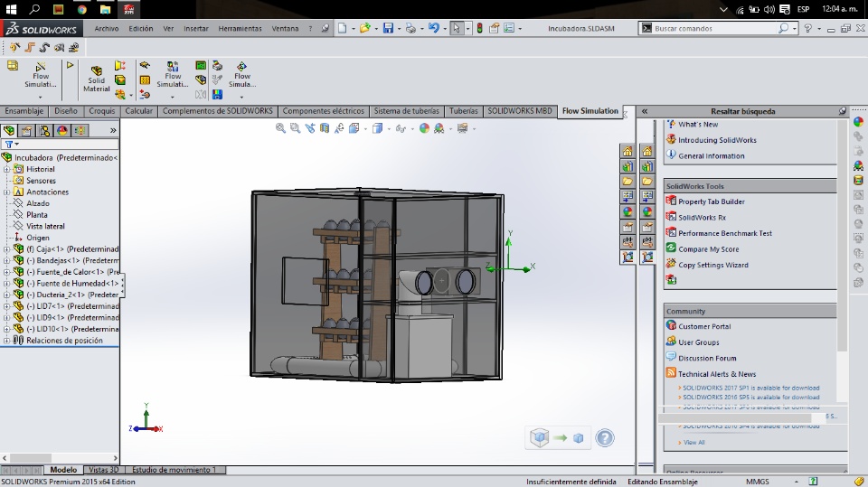Viewport: 868px width, 487px height.
Task: Click the SolidWorks Rx icon
Action: pyautogui.click(x=671, y=216)
